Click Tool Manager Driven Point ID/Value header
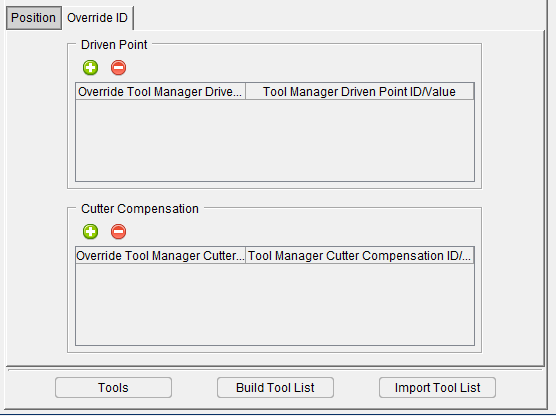Screen dimensions: 556x416 (360, 91)
